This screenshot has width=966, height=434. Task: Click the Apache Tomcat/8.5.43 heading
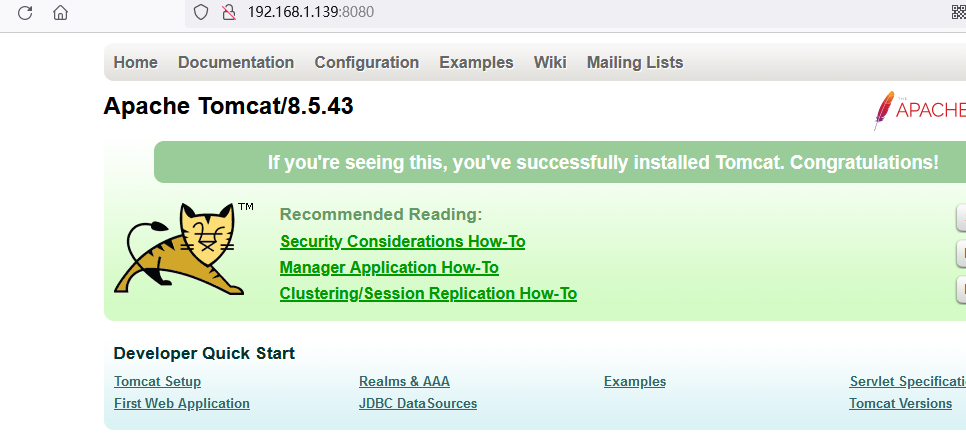pyautogui.click(x=229, y=107)
